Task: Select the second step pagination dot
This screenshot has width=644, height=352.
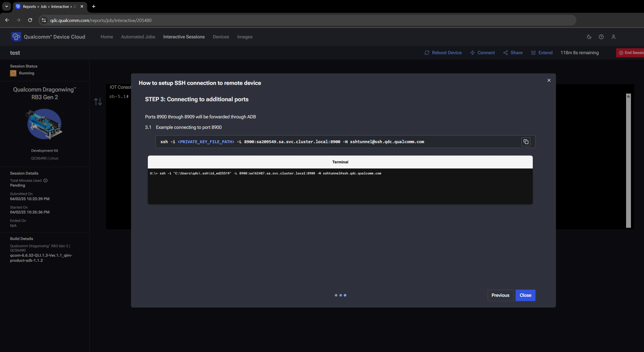Action: point(340,295)
